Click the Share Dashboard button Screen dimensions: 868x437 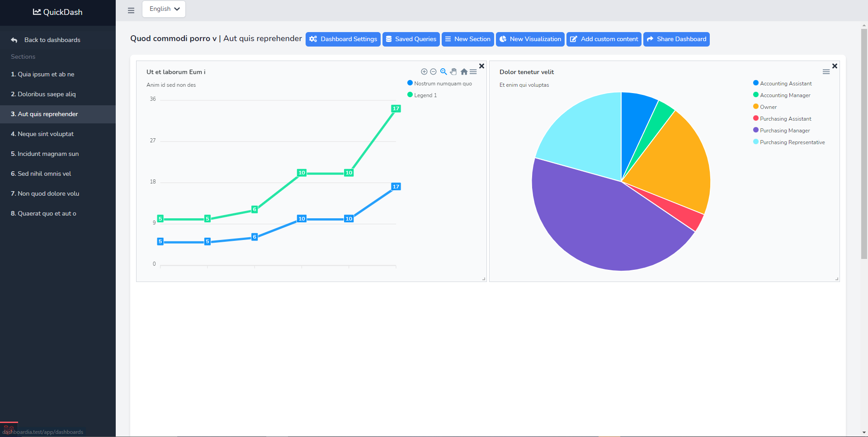[676, 39]
